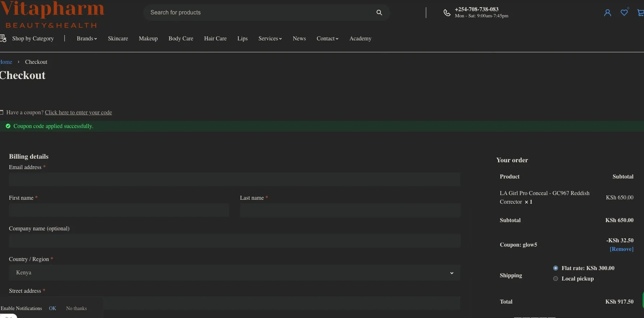Viewport: 644px width, 318px height.
Task: Click the 'Coupon: glow5' label
Action: (x=518, y=245)
